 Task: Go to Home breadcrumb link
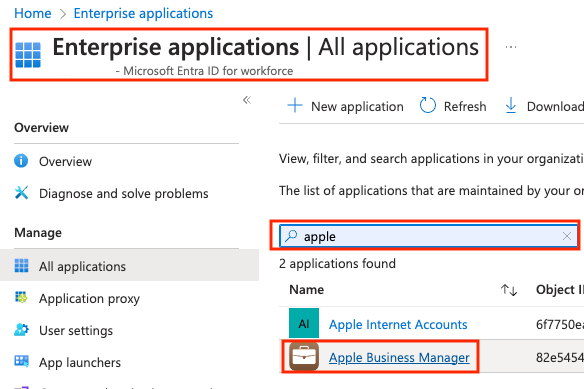coord(32,13)
